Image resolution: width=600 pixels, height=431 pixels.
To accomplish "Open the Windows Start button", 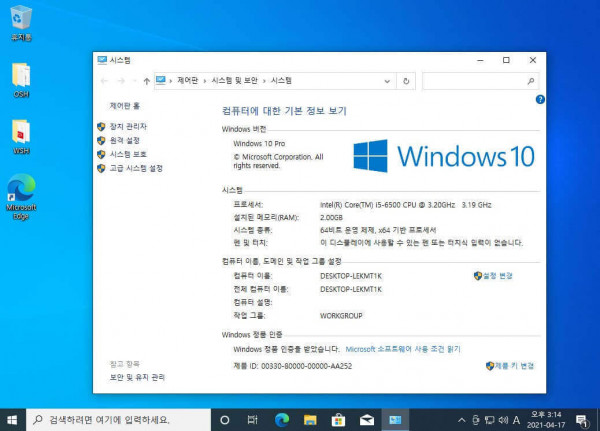I will pyautogui.click(x=12, y=420).
